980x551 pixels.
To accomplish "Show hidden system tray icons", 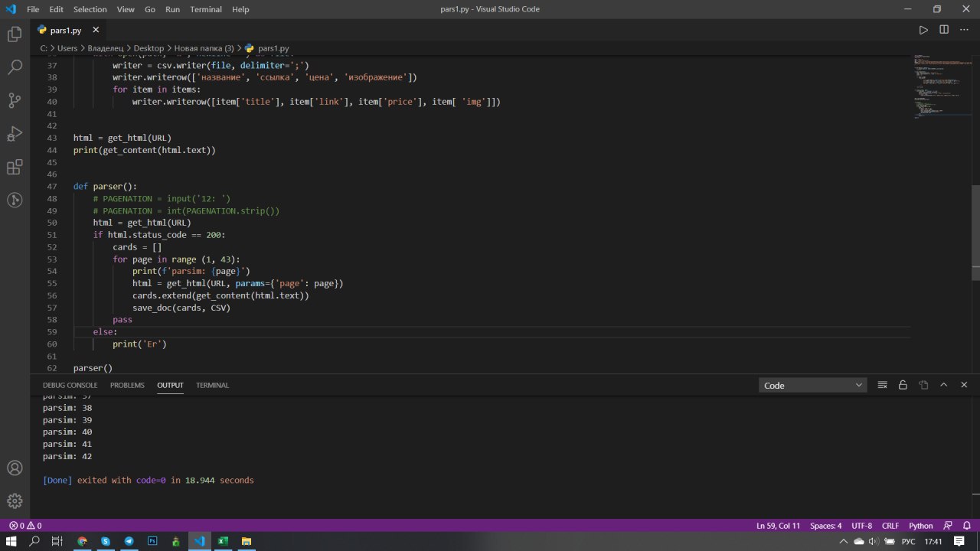I will coord(843,541).
